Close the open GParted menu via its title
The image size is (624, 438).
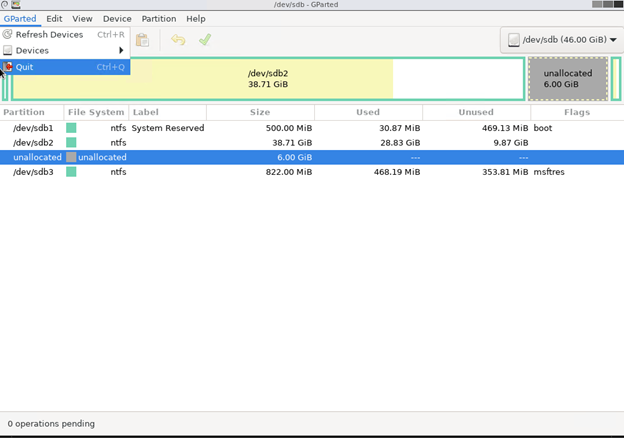point(20,19)
